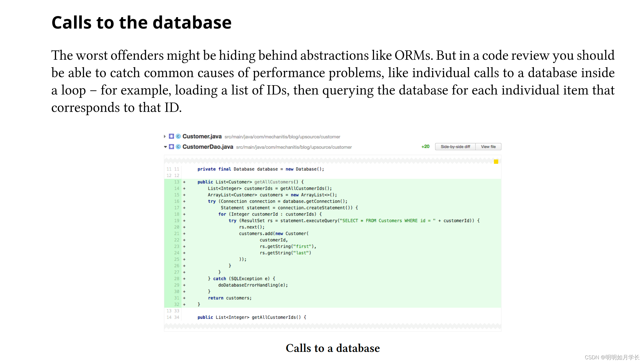This screenshot has width=644, height=363.
Task: Select the getAllCustomers method name
Action: 274,182
